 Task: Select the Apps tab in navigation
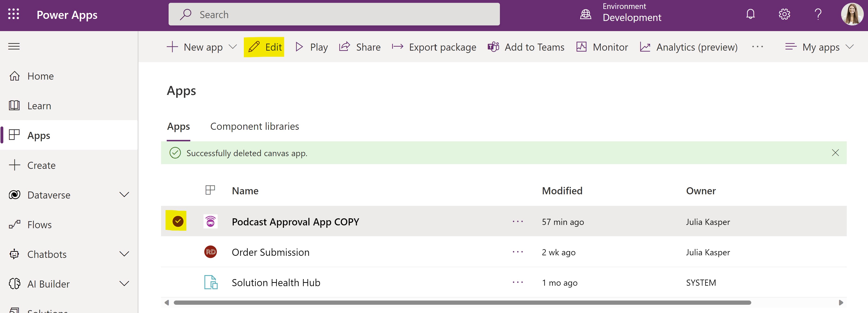click(39, 135)
